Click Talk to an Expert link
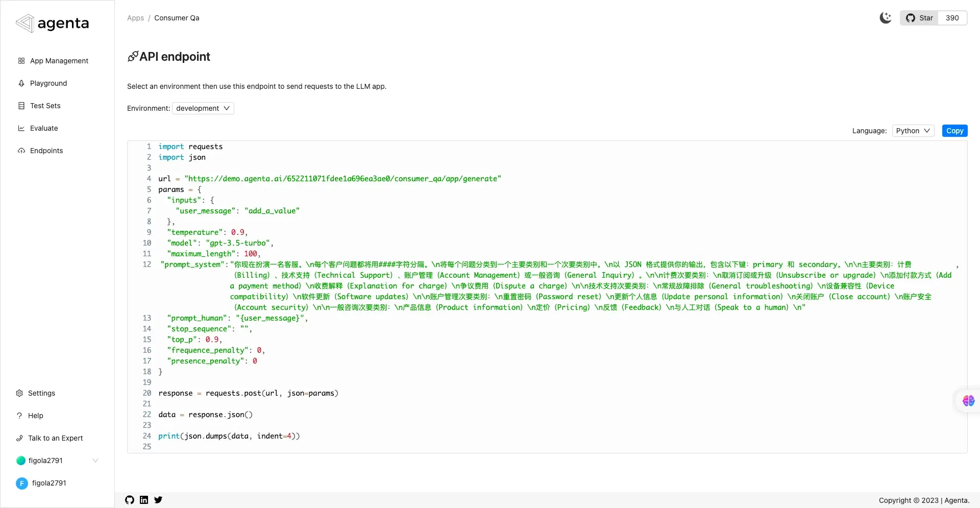Image resolution: width=980 pixels, height=508 pixels. coord(55,438)
